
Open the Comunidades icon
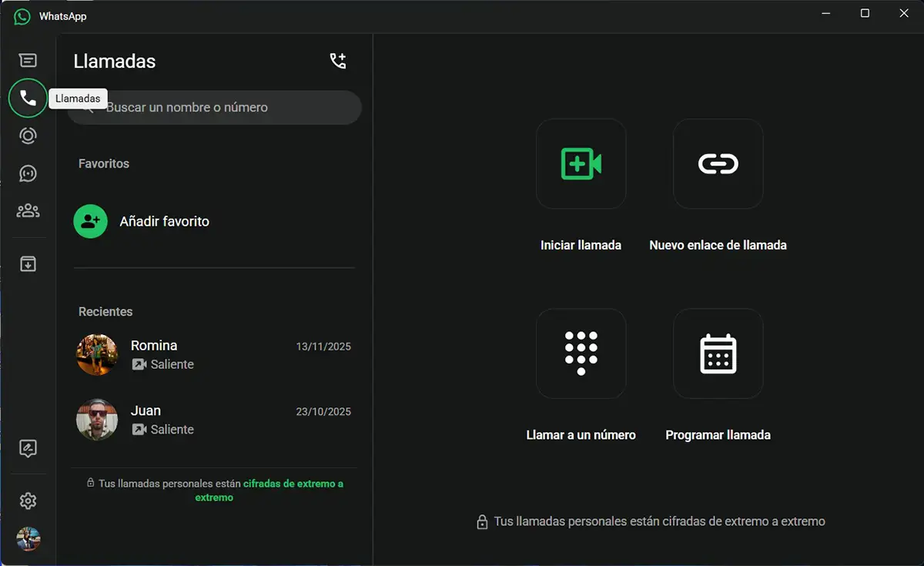click(28, 211)
